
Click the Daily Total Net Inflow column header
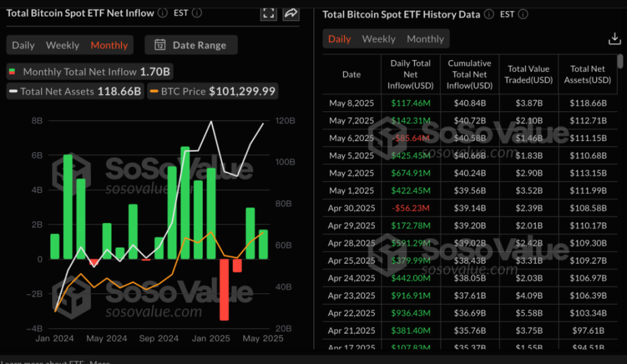(410, 74)
